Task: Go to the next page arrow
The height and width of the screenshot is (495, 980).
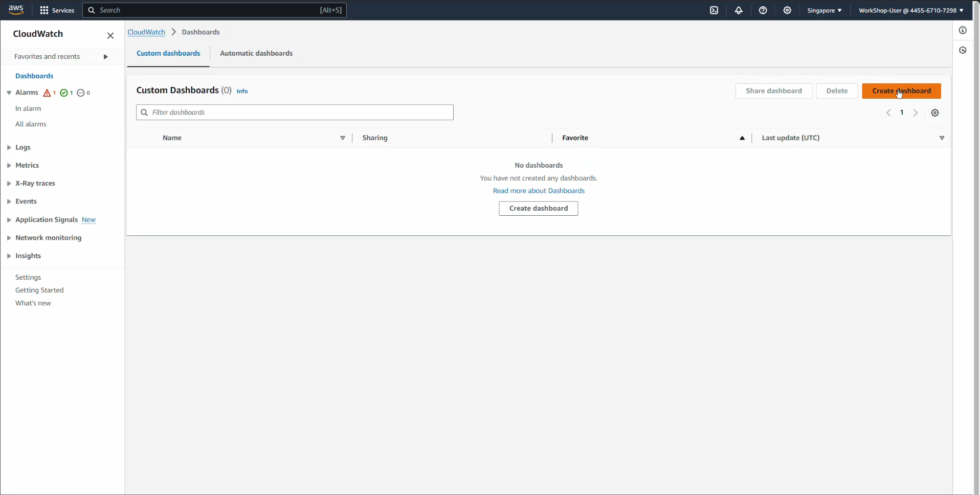Action: 916,112
